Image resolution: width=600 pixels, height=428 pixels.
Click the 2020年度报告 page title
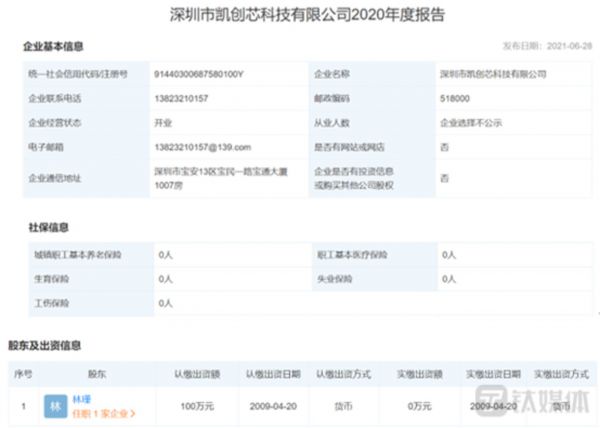coord(302,16)
